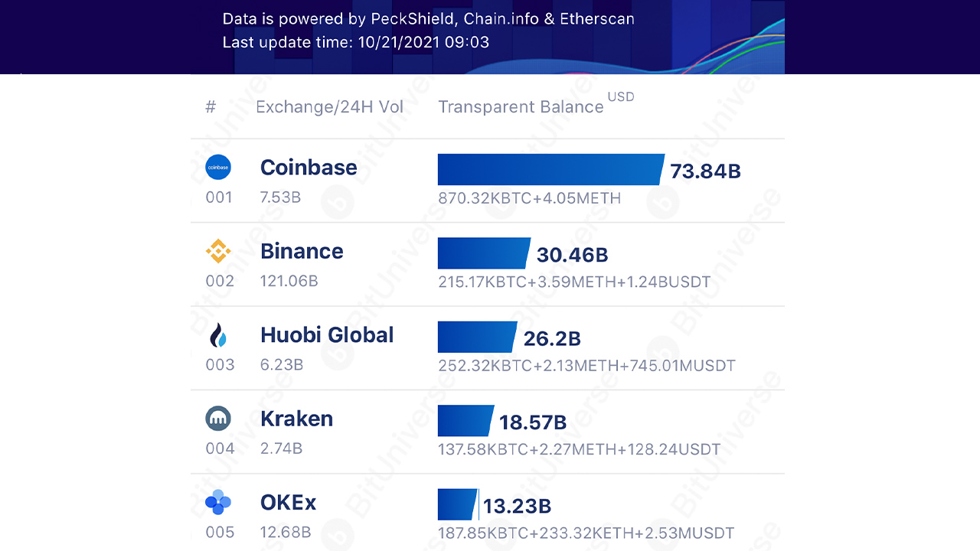Click the last update time text
Image resolution: width=980 pixels, height=551 pixels.
356,42
